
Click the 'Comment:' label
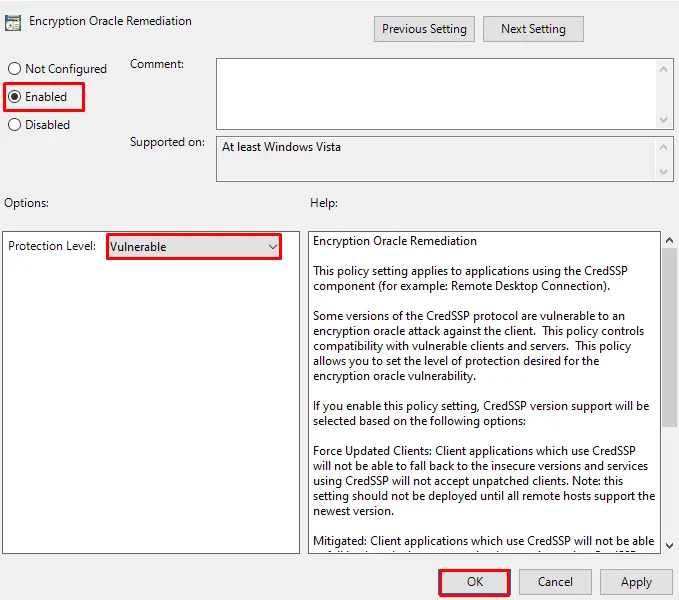pyautogui.click(x=157, y=64)
